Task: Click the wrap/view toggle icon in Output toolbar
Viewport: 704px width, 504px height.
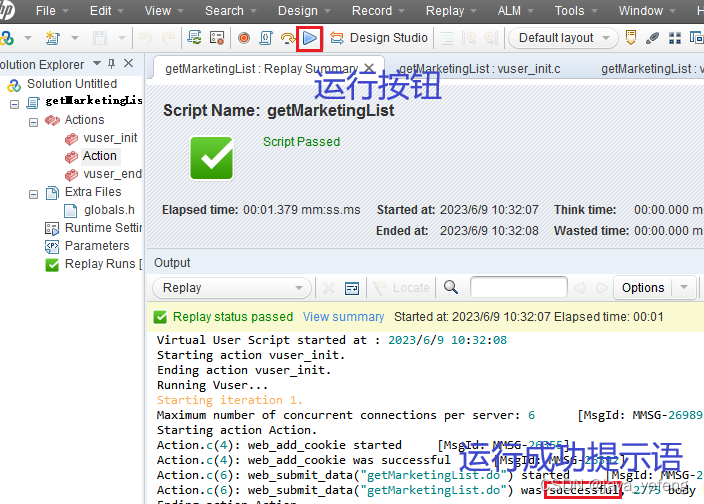Action: click(352, 288)
